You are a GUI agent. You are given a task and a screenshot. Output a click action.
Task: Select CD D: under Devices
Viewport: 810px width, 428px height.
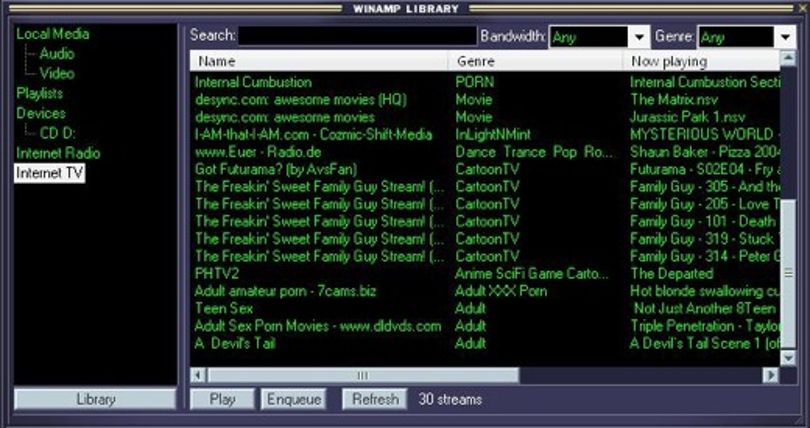[x=57, y=133]
